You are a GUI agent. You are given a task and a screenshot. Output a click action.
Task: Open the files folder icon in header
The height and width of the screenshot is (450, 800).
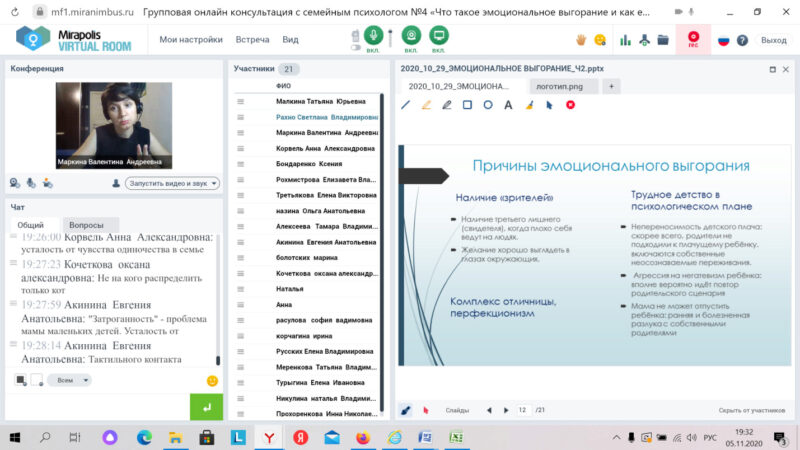(x=663, y=40)
